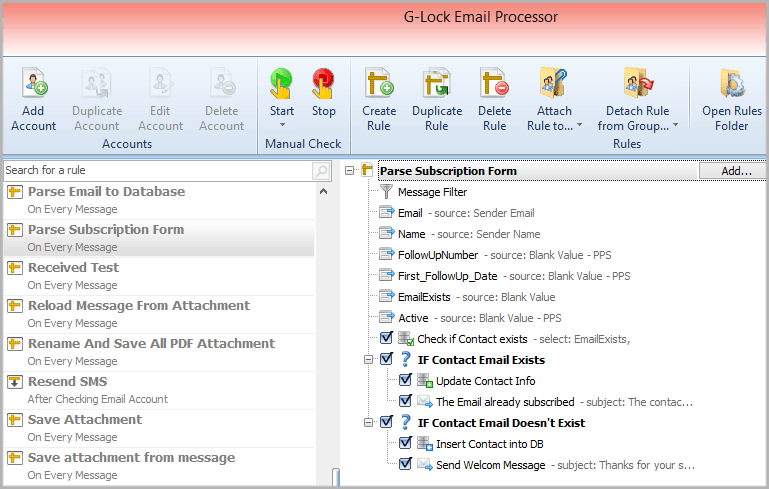
Task: Select the Parse Subscription Form rule in list
Action: [159, 238]
